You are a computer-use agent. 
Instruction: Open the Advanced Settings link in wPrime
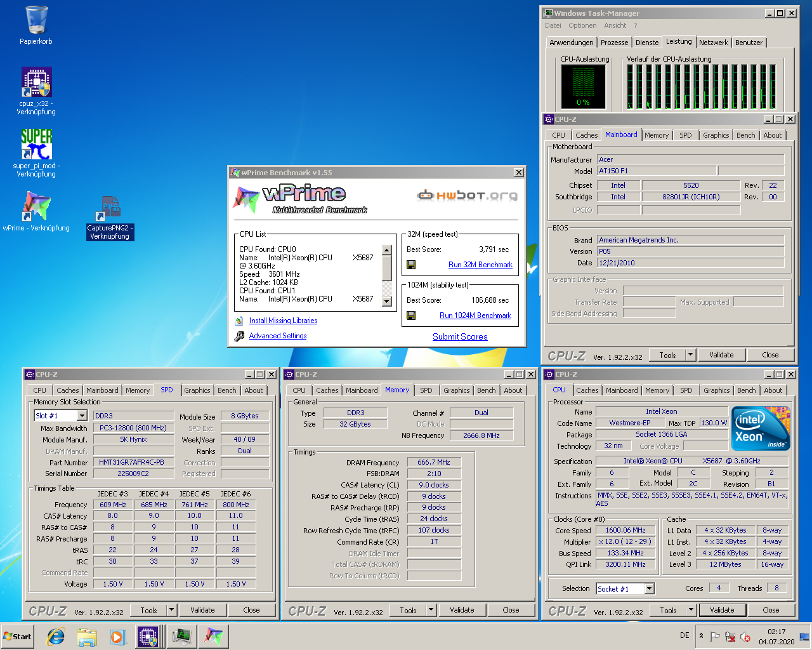(278, 336)
